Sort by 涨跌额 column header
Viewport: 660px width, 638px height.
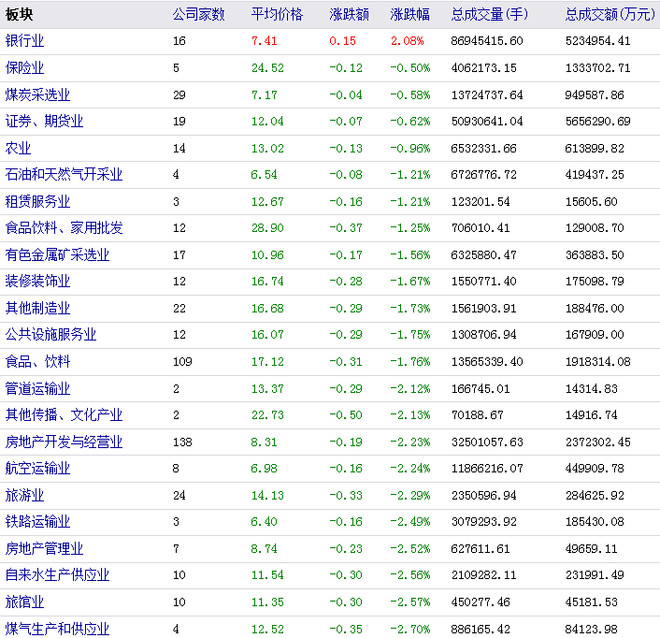click(349, 14)
